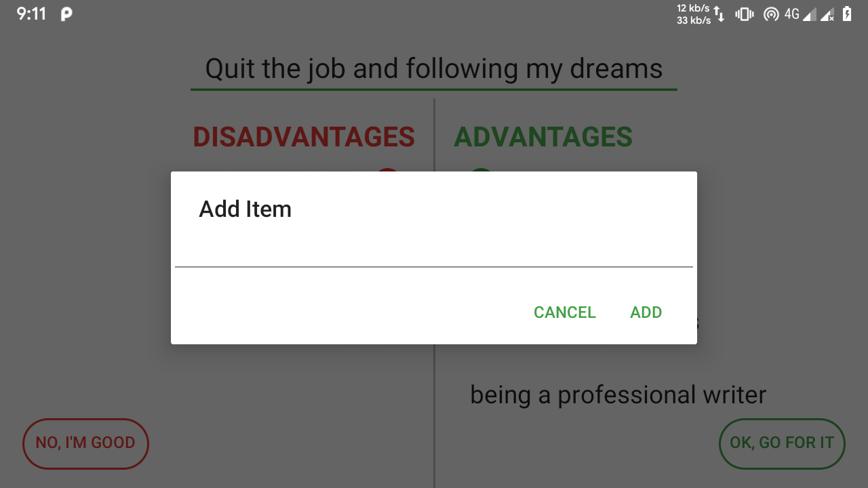Tap the 4G signal strength icon
Viewport: 868px width, 488px height.
click(800, 14)
